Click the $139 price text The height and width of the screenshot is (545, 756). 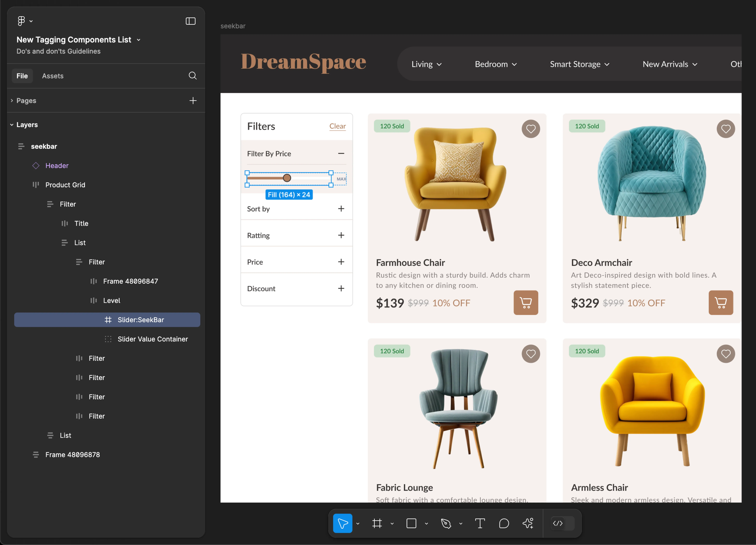[x=390, y=303]
